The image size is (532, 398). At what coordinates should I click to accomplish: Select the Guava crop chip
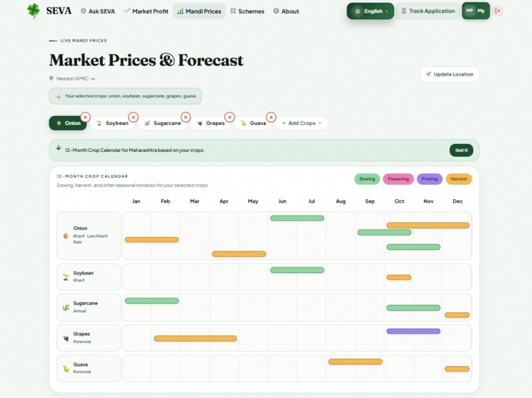tap(253, 123)
